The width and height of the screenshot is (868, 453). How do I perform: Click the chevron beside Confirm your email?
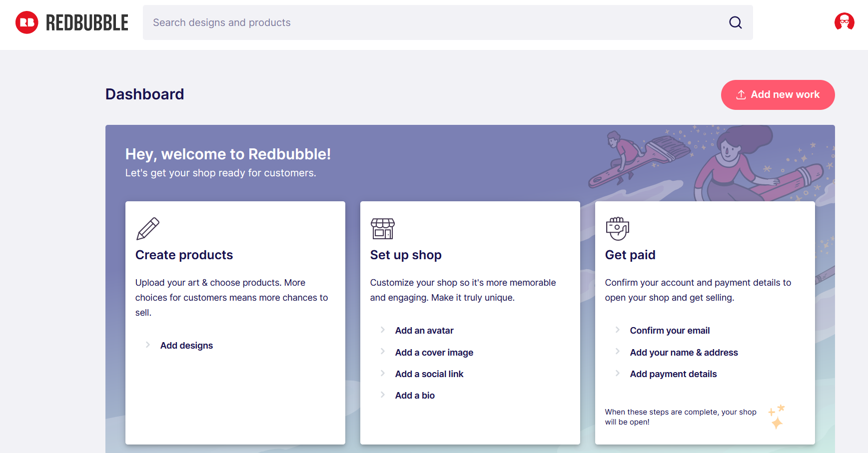coord(618,330)
